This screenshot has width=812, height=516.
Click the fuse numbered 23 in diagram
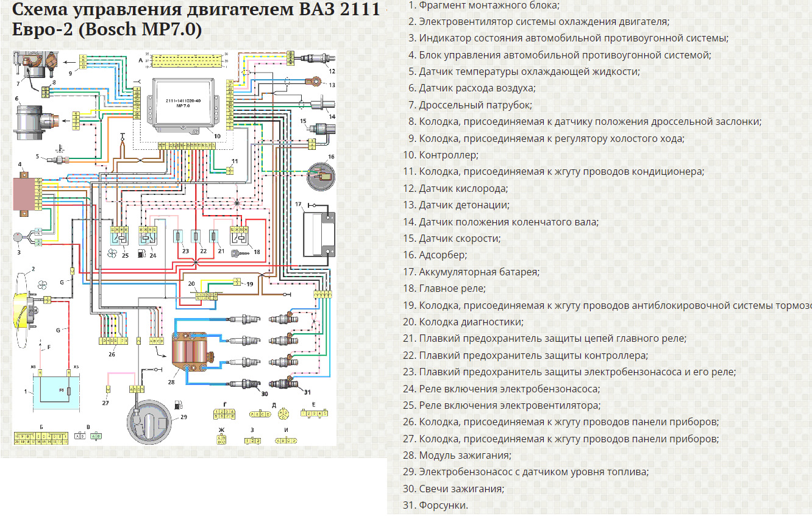pyautogui.click(x=179, y=236)
